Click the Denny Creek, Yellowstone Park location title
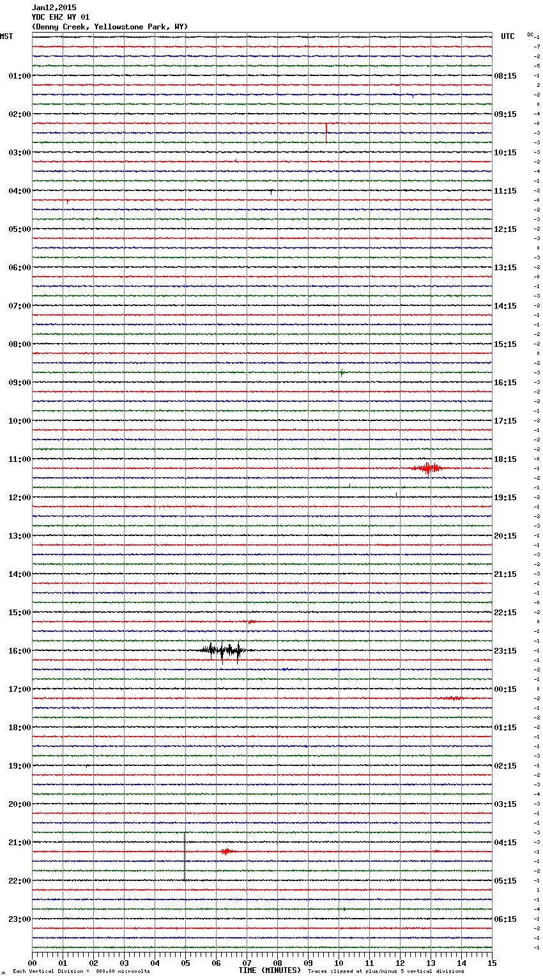Screen dimensions: 543x980 pyautogui.click(x=110, y=27)
